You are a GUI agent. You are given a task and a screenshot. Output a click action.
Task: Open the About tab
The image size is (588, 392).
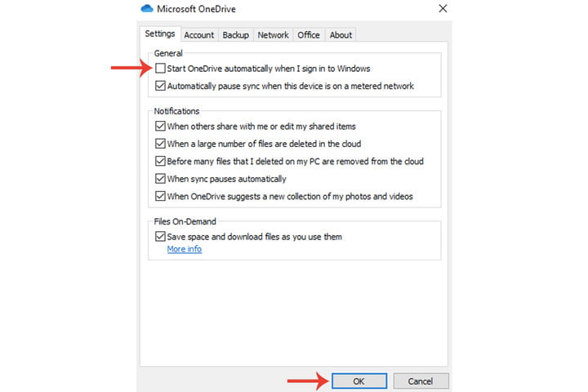tap(341, 35)
